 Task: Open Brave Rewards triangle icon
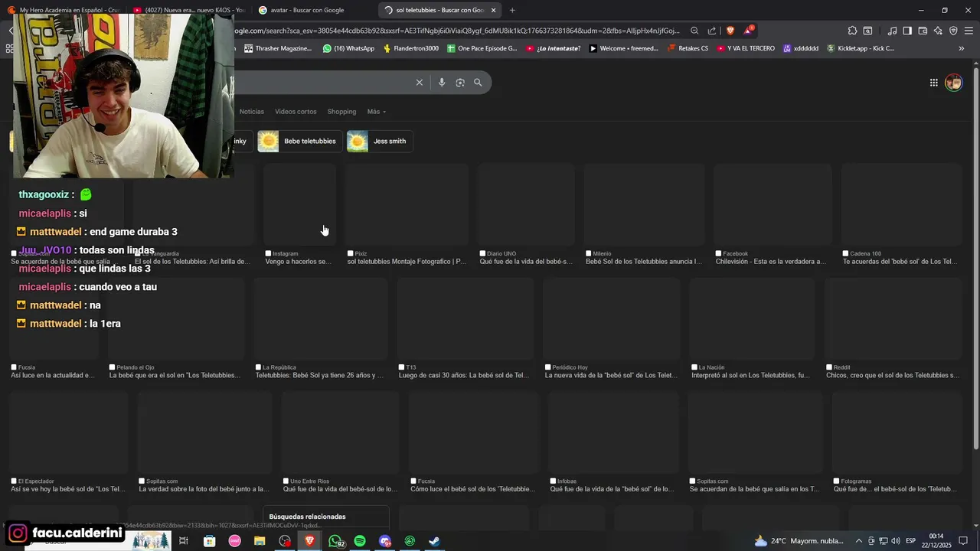pos(748,31)
